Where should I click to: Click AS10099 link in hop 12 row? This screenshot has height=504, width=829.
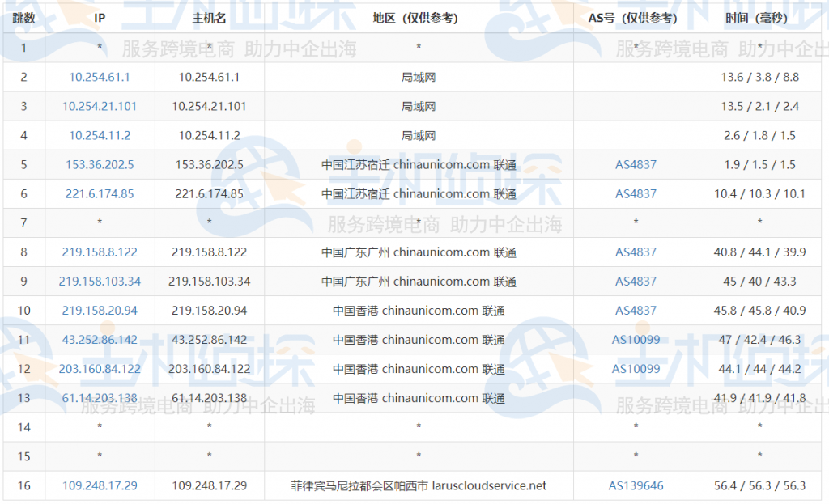coord(636,369)
